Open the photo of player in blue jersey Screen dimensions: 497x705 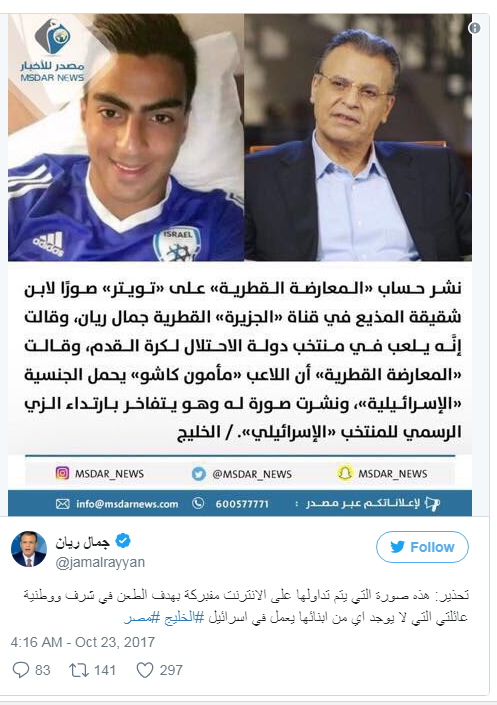click(x=126, y=138)
